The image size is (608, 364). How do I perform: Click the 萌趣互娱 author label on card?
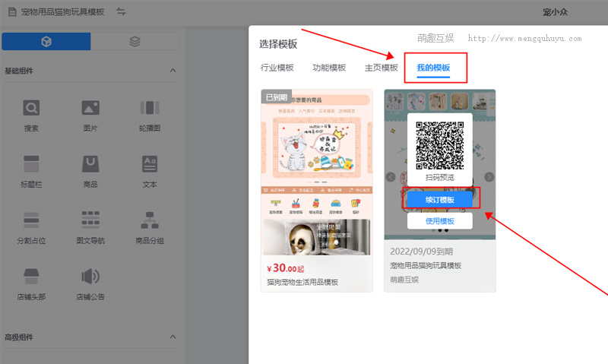click(404, 280)
